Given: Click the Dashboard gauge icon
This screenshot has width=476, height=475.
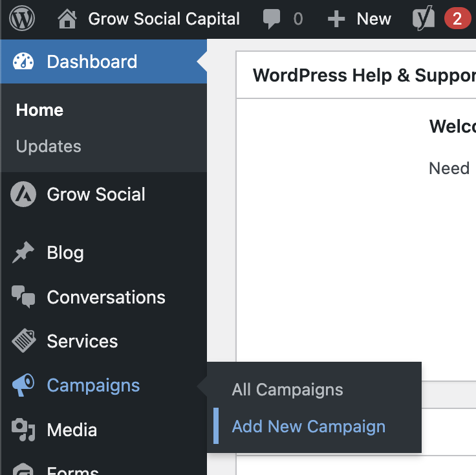Looking at the screenshot, I should (23, 61).
